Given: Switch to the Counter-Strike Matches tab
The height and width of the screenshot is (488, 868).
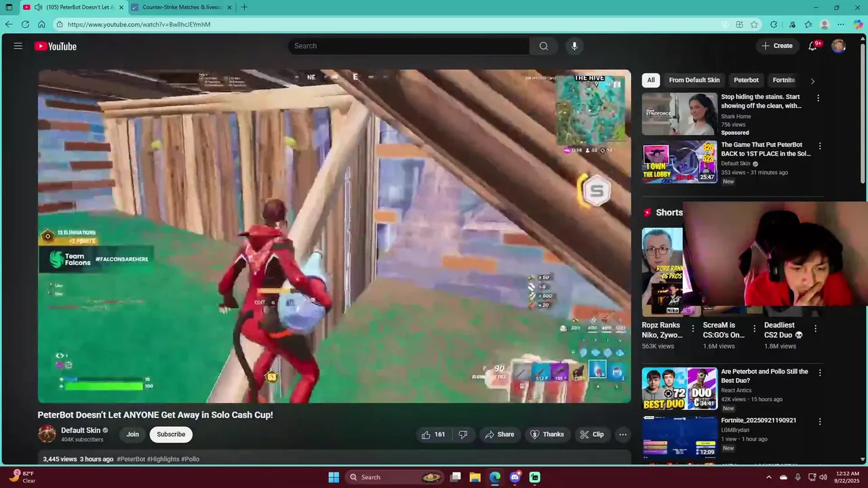Looking at the screenshot, I should click(182, 7).
